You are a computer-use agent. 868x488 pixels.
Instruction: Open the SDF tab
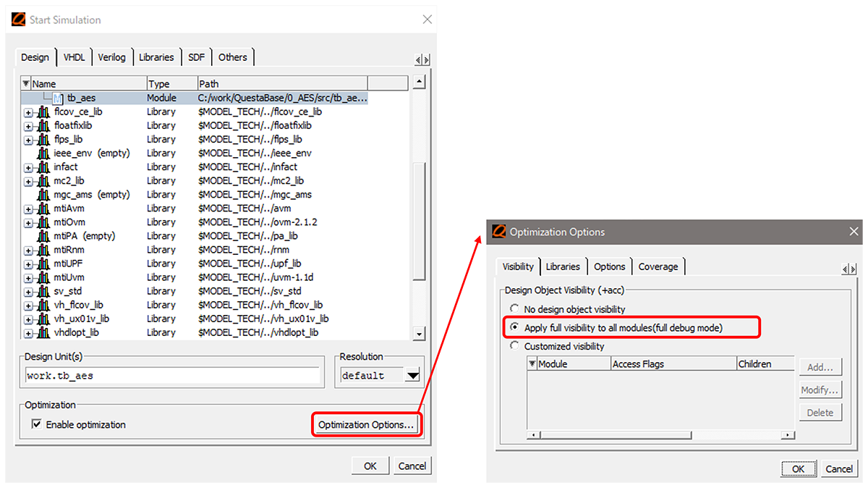[196, 57]
